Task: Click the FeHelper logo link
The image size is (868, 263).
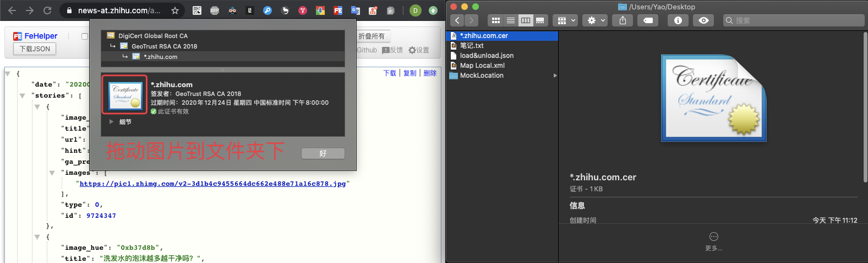Action: (x=35, y=36)
